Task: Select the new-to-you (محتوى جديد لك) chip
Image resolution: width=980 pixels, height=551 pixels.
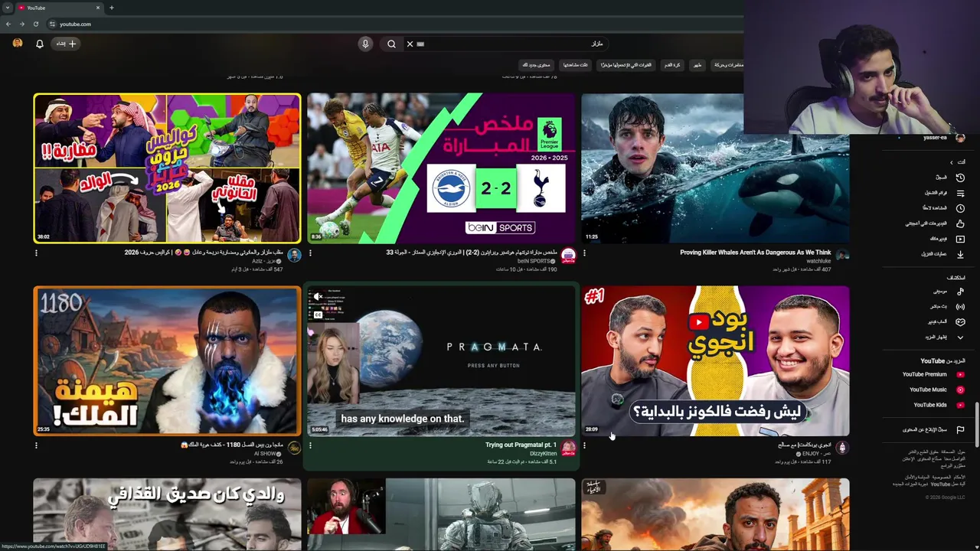Action: (537, 65)
